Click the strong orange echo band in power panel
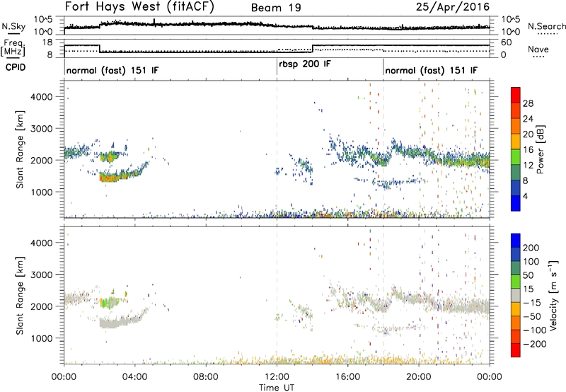The width and height of the screenshot is (566, 392). click(x=112, y=177)
